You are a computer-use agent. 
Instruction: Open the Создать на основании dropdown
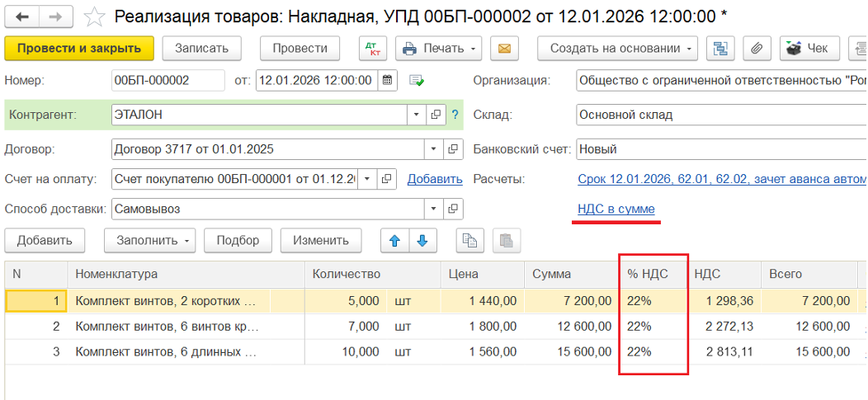pyautogui.click(x=618, y=49)
